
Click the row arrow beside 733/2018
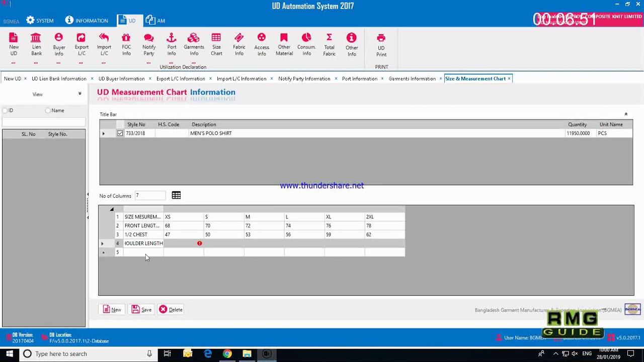104,134
